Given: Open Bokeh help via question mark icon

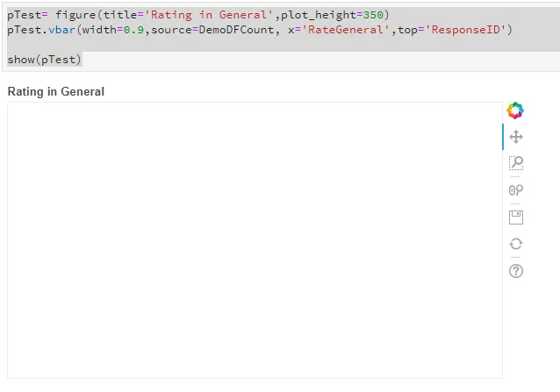Looking at the screenshot, I should (516, 271).
